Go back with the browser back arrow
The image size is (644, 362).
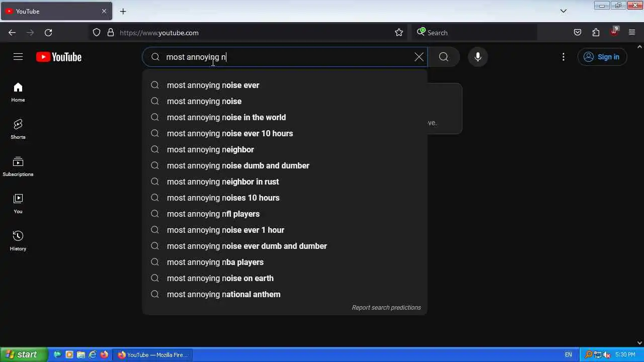click(12, 33)
